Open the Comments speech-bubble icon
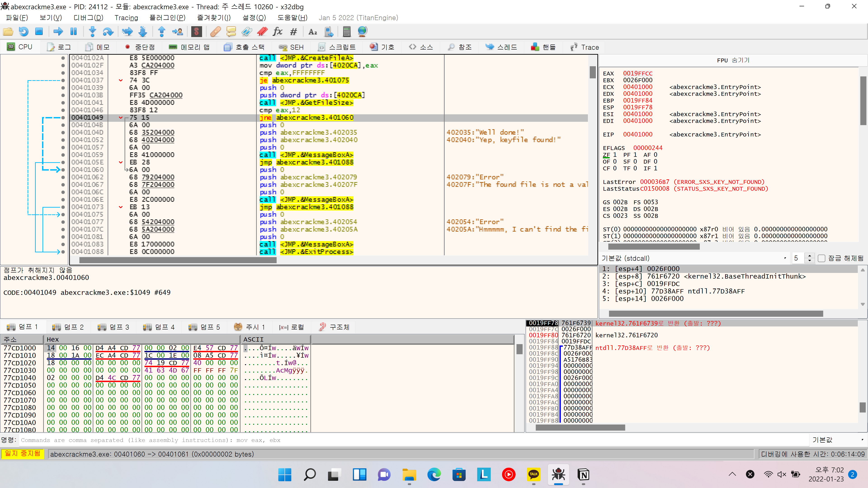 click(231, 32)
